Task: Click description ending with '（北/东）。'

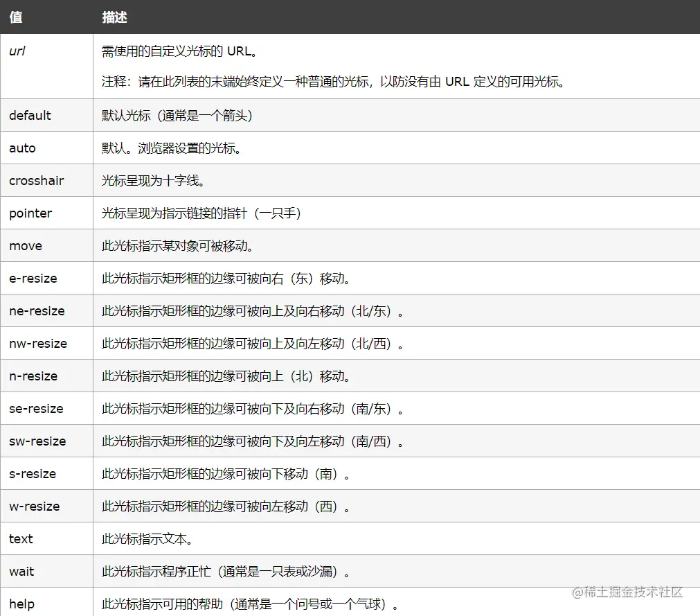Action: [x=253, y=311]
